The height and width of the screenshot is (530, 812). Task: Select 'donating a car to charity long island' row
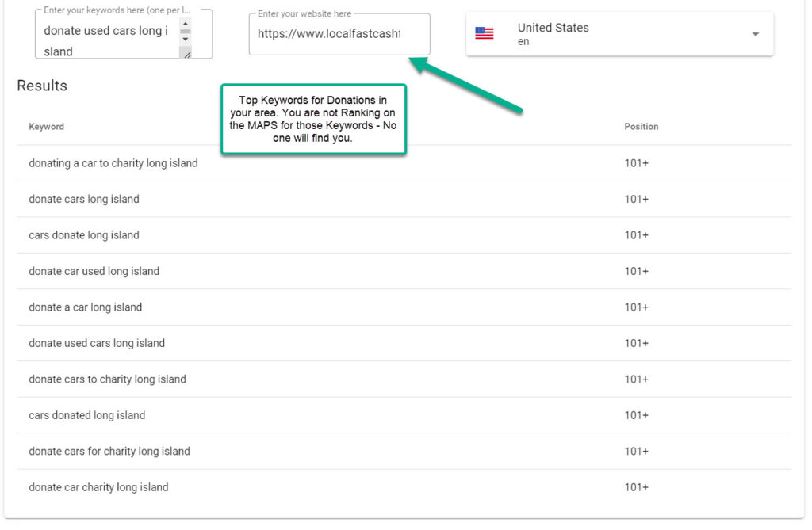point(113,163)
